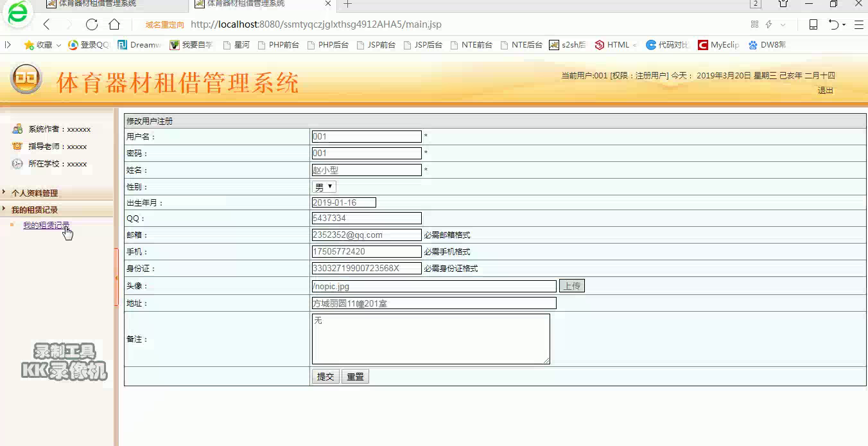Go back with the browser back arrow
This screenshot has height=446, width=868.
tap(46, 24)
